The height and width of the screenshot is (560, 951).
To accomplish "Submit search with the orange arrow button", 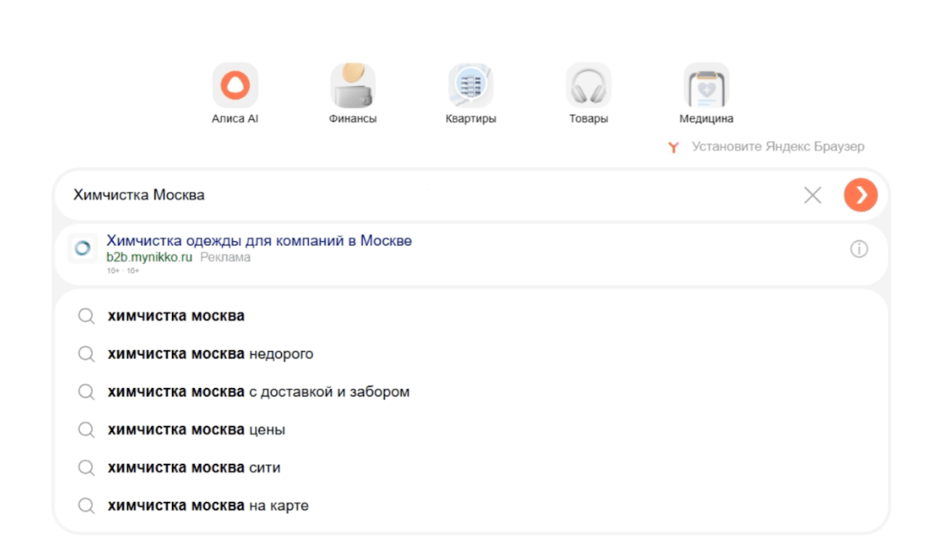I will 861,195.
